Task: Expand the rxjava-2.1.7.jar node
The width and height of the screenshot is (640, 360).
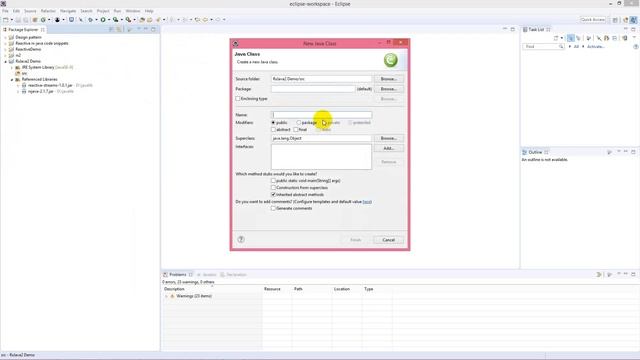Action: tap(18, 91)
